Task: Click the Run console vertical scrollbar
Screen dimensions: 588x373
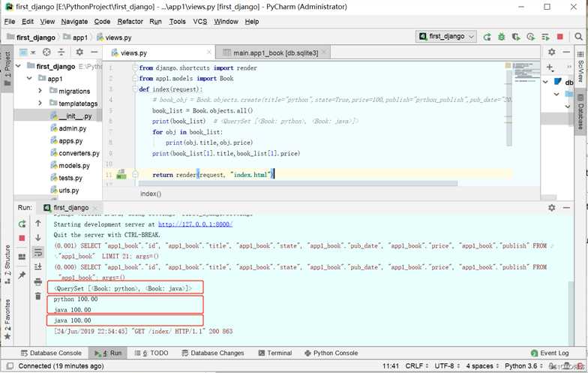Action: tap(571, 312)
